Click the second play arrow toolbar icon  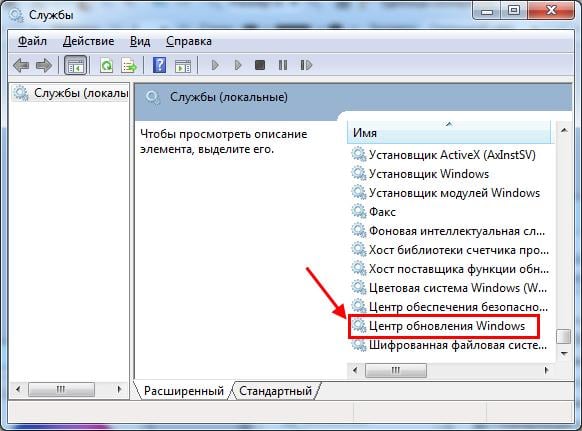[238, 65]
